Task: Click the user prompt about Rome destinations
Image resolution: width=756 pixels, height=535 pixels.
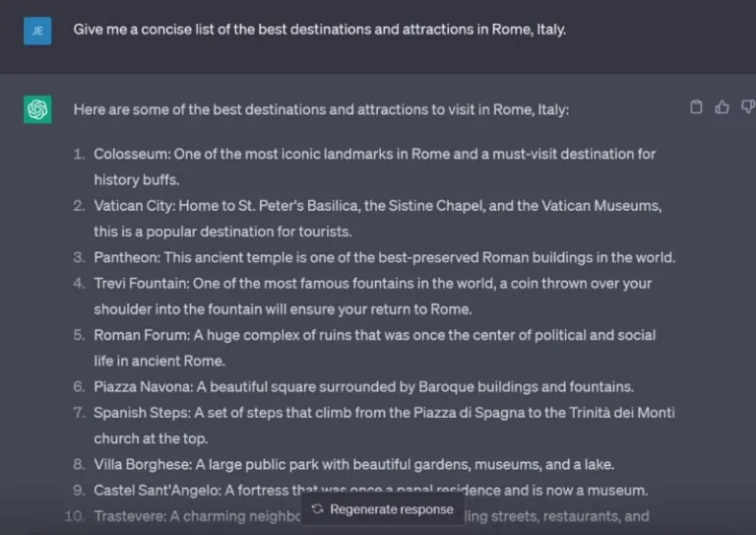Action: (319, 30)
